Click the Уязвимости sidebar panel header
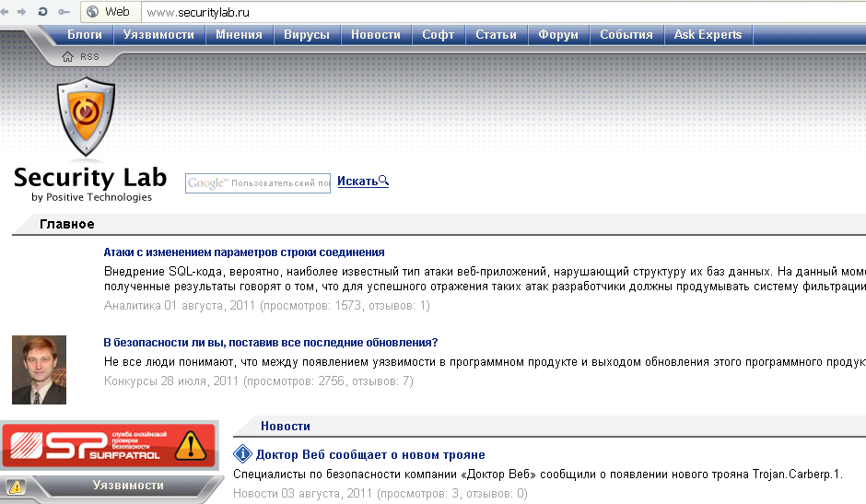Image resolution: width=866 pixels, height=504 pixels. pos(128,486)
